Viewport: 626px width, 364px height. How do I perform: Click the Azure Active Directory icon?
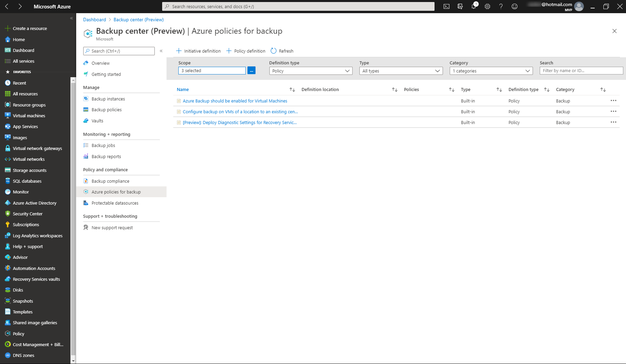[x=7, y=203]
